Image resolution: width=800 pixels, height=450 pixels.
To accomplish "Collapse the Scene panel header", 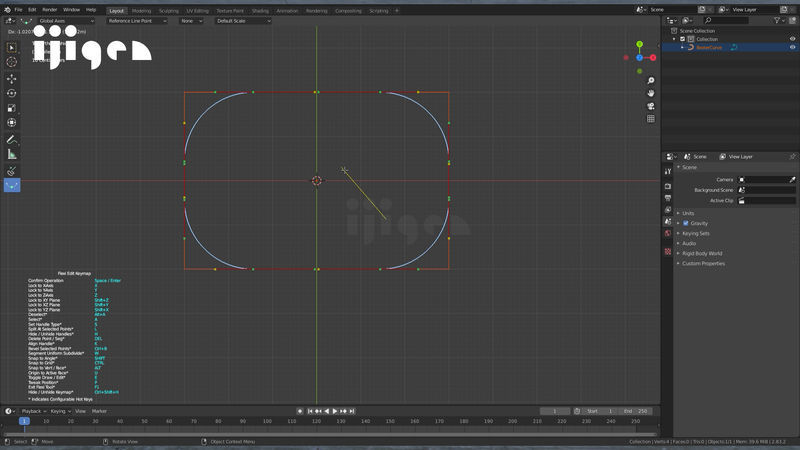I will coord(687,167).
